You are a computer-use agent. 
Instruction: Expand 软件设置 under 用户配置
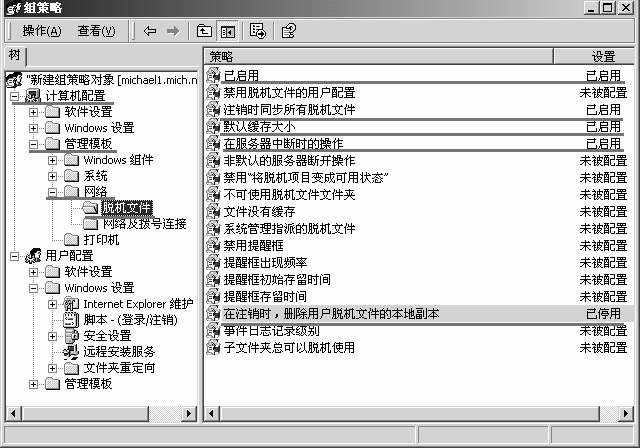[33, 272]
